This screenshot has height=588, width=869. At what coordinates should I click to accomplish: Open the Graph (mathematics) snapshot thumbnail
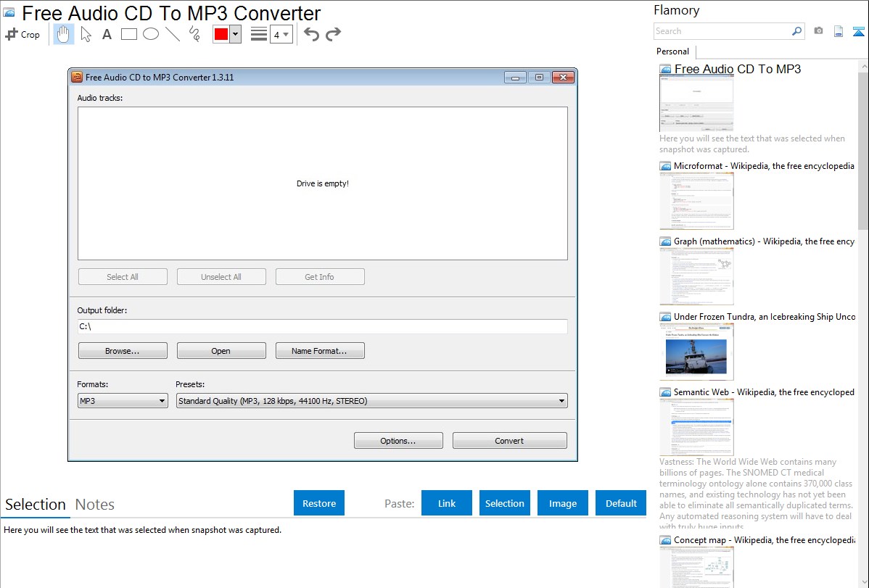coord(696,276)
